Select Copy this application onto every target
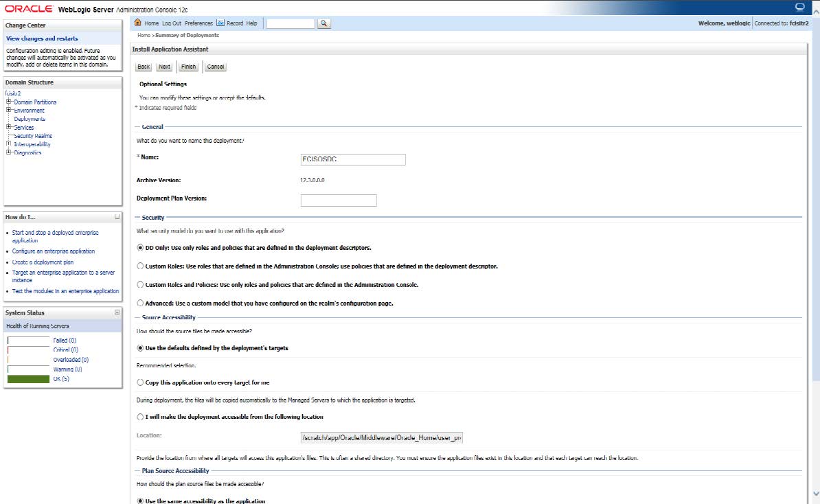 [140, 382]
